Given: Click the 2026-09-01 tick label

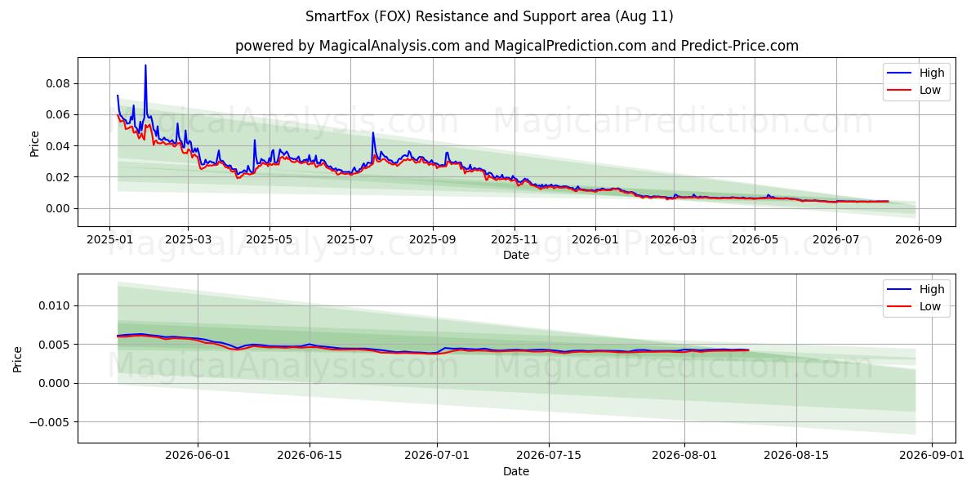Looking at the screenshot, I should [932, 457].
